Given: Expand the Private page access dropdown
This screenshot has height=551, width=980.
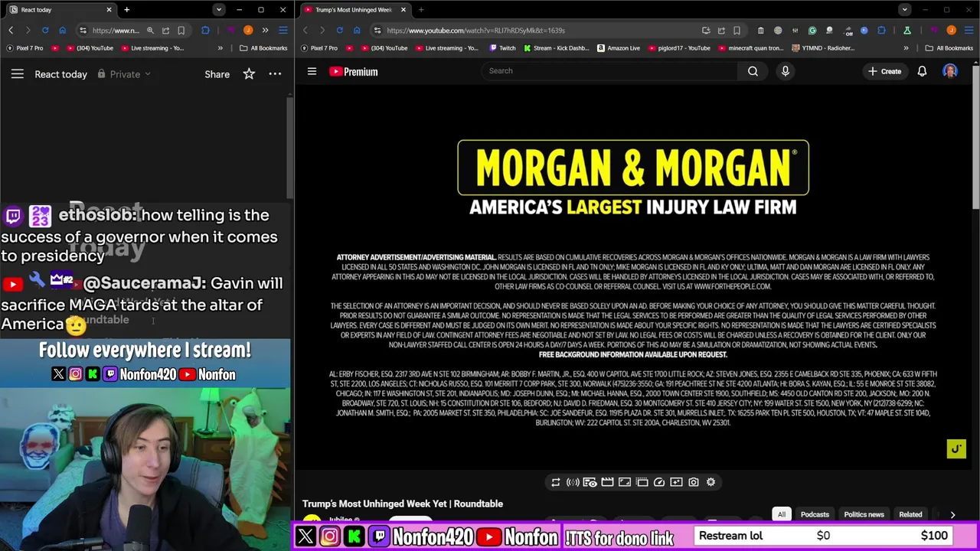Looking at the screenshot, I should point(124,74).
